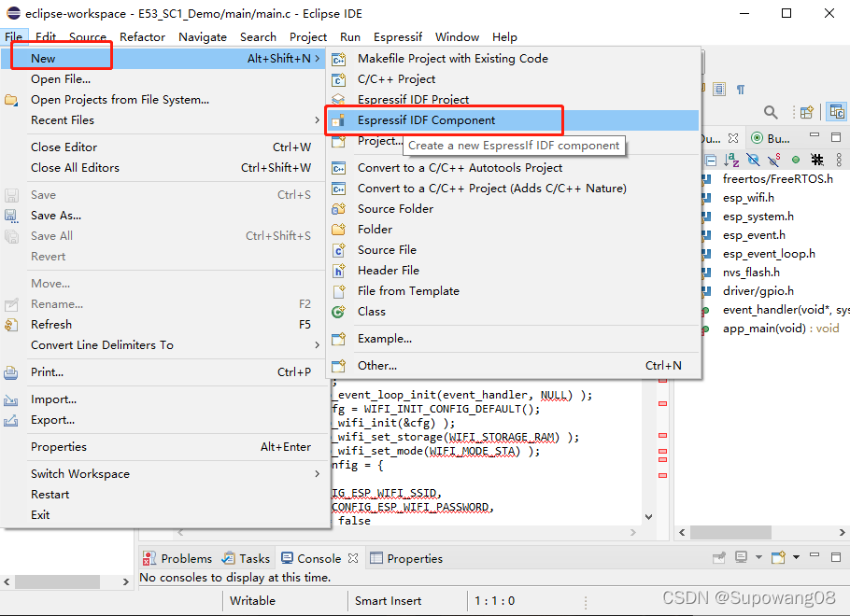850x616 pixels.
Task: Toggle show whitespace characters pilcrow icon
Action: pyautogui.click(x=741, y=89)
